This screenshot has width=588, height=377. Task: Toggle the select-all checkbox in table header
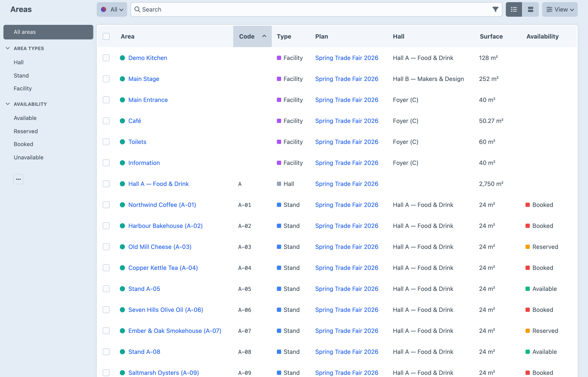coord(106,36)
